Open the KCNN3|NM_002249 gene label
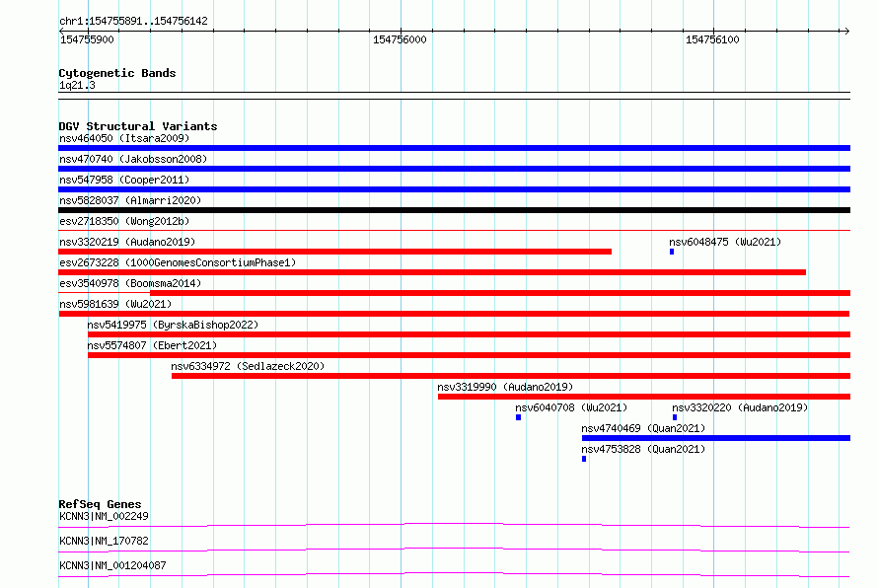This screenshot has height=588, width=878. point(104,516)
